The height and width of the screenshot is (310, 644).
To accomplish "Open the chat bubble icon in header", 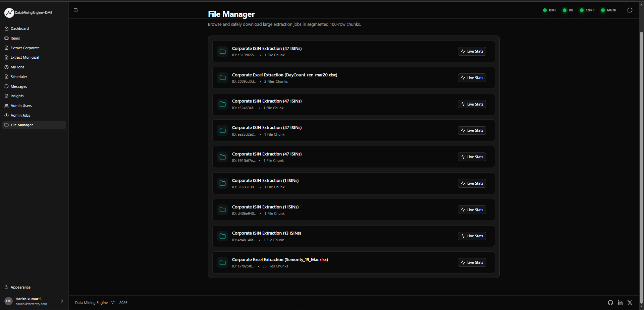I will click(630, 10).
